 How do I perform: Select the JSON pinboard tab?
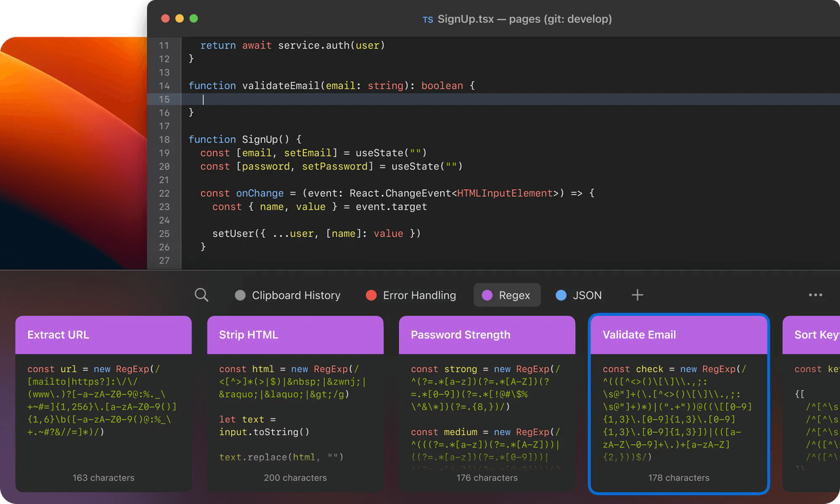[x=587, y=295]
